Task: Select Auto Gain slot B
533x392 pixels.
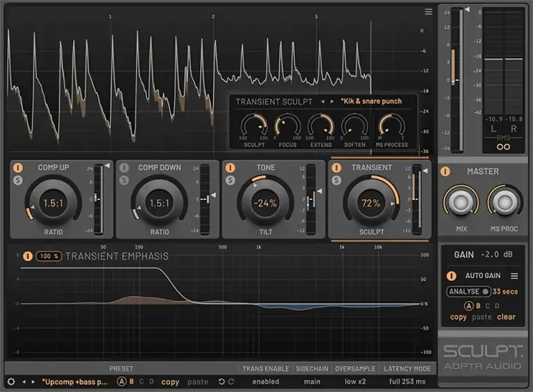Action: pyautogui.click(x=478, y=306)
